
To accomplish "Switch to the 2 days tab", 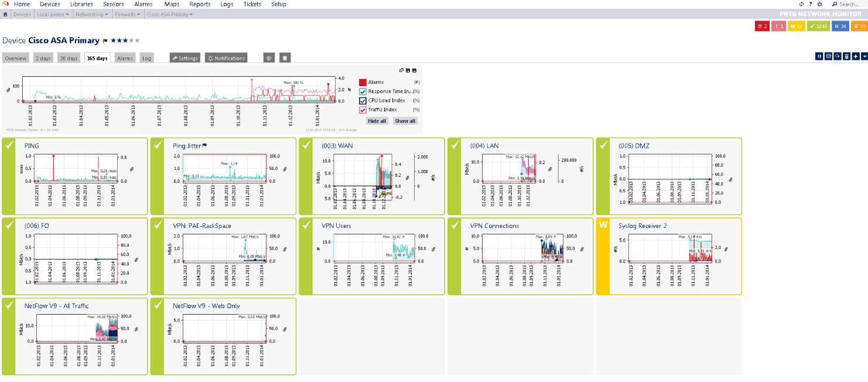I will tap(43, 58).
